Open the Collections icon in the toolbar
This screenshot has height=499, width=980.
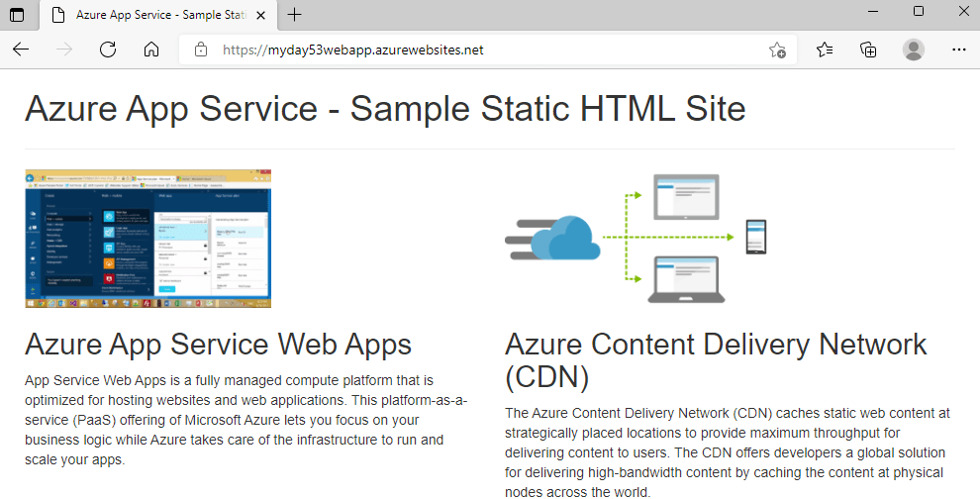pyautogui.click(x=868, y=50)
